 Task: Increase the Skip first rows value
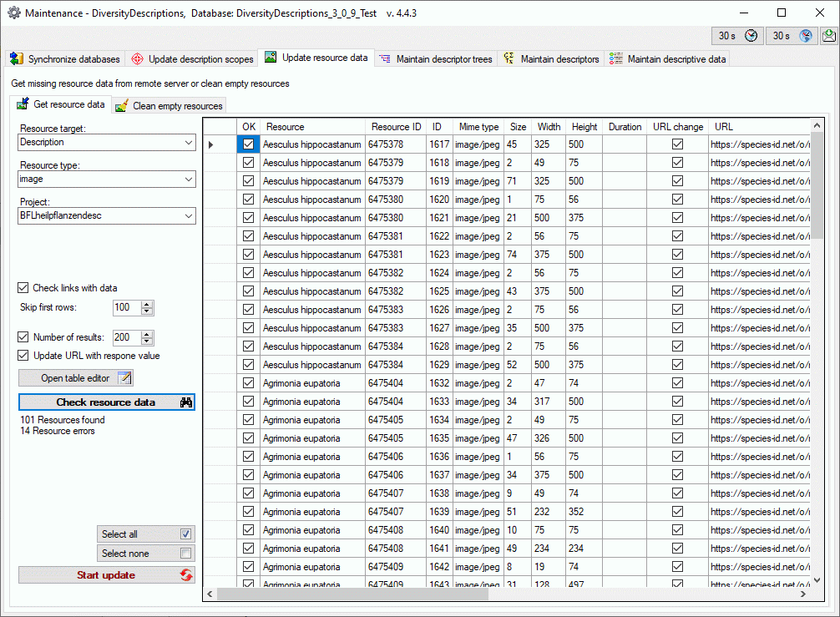coord(147,304)
